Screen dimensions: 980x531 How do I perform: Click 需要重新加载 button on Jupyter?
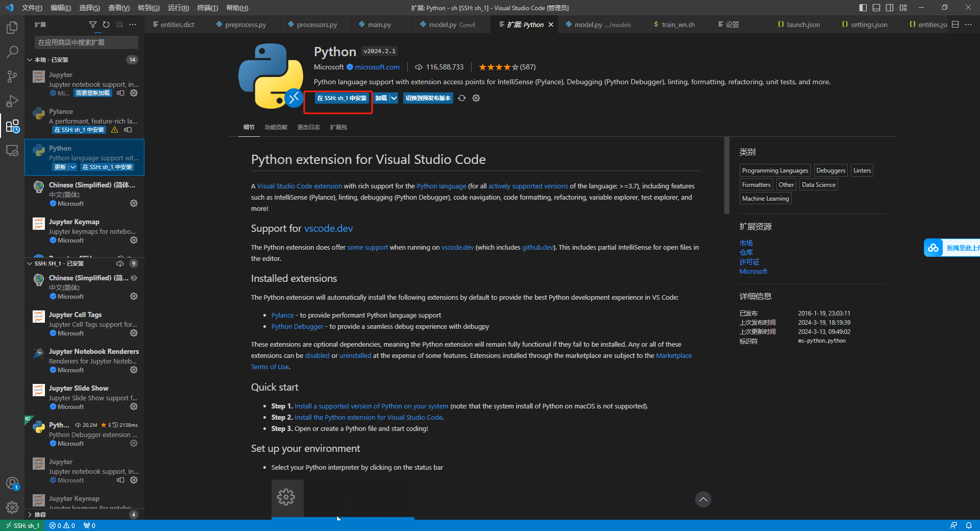tap(93, 93)
